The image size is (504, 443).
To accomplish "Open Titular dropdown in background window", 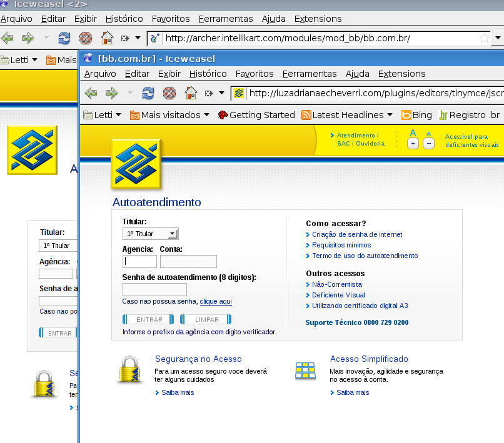I will pyautogui.click(x=58, y=246).
